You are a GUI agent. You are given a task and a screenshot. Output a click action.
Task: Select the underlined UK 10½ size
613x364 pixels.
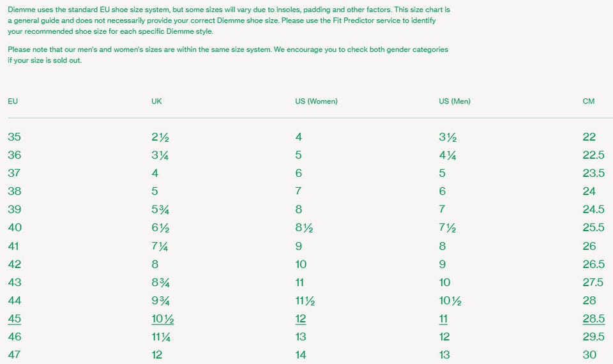(x=162, y=319)
